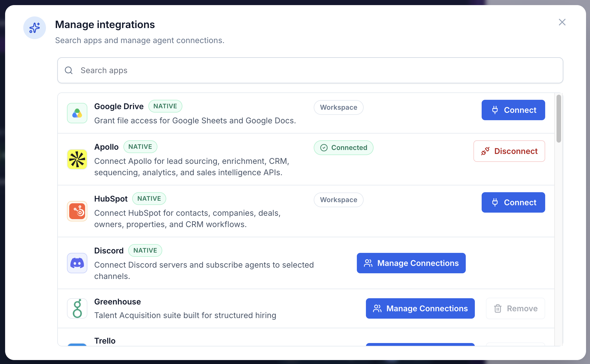
Task: Click the HubSpot contacts and deals description
Action: (x=187, y=219)
